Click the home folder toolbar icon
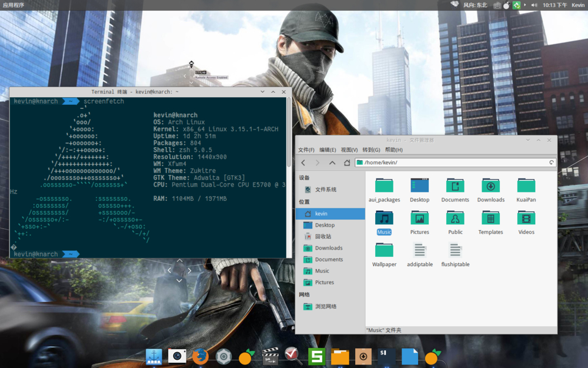 point(347,163)
